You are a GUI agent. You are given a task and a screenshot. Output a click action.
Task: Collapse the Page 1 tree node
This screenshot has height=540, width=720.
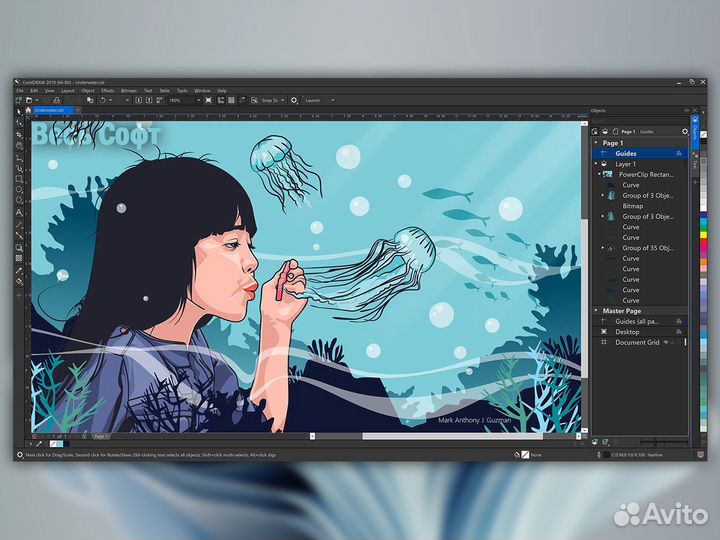point(596,143)
